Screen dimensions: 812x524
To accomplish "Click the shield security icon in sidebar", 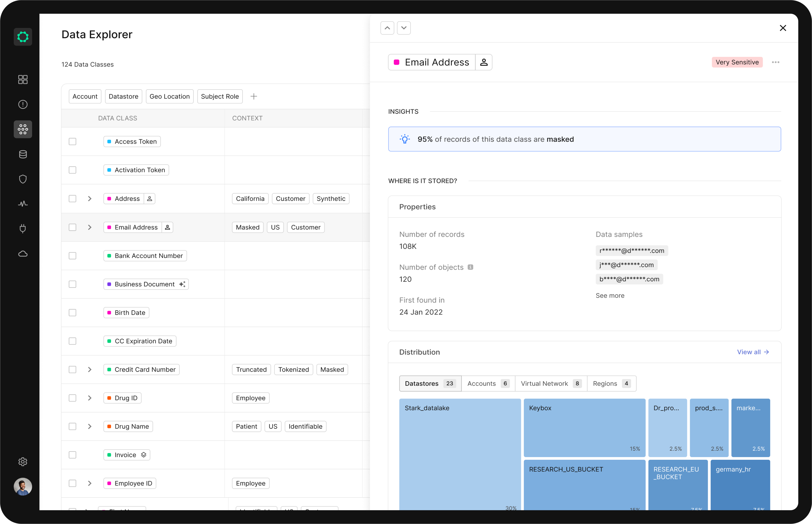I will click(23, 179).
